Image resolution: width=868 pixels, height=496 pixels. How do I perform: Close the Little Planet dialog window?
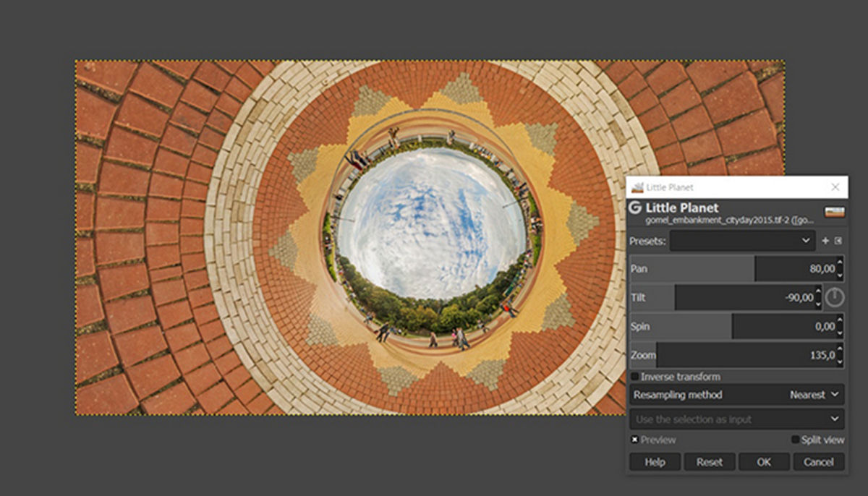point(835,187)
